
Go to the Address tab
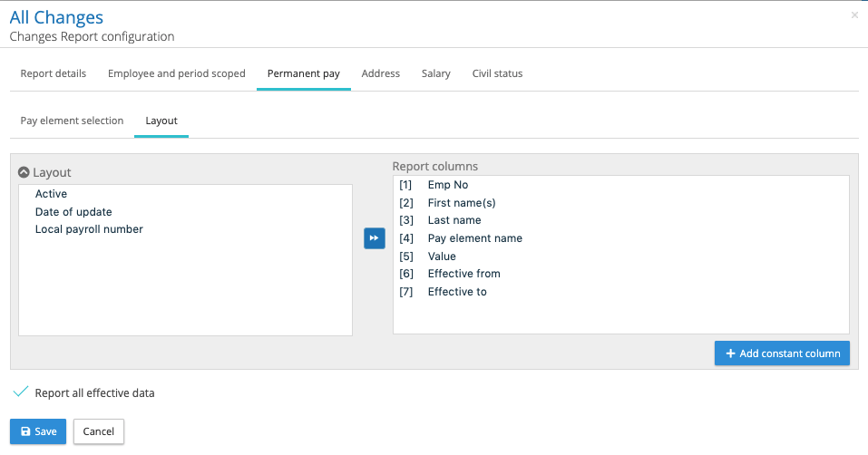tap(380, 73)
